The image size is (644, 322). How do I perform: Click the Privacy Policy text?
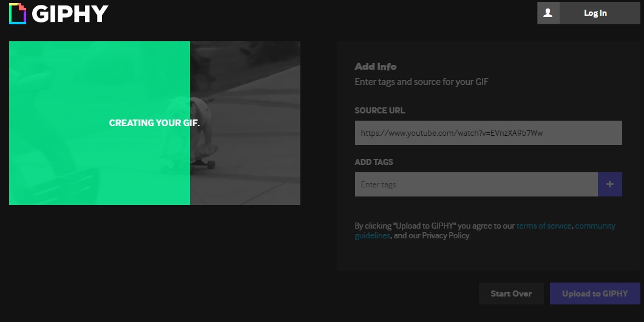pos(446,235)
